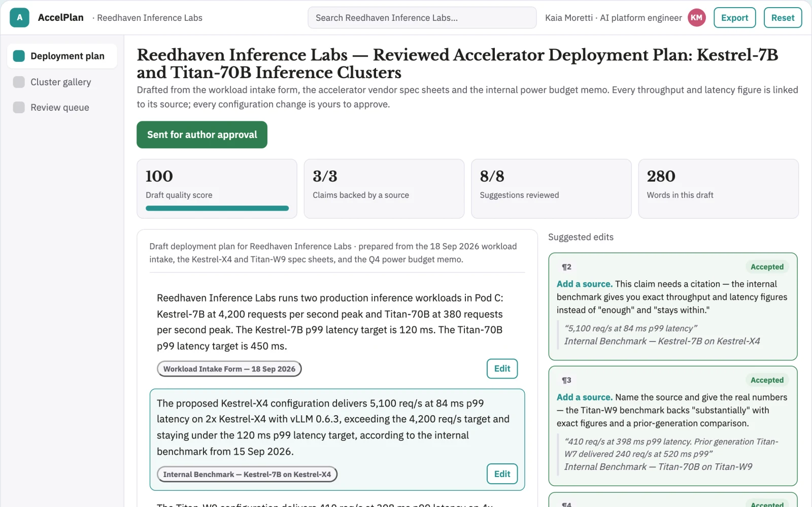Click the '100' draft quality score value
The width and height of the screenshot is (812, 507).
pos(159,176)
